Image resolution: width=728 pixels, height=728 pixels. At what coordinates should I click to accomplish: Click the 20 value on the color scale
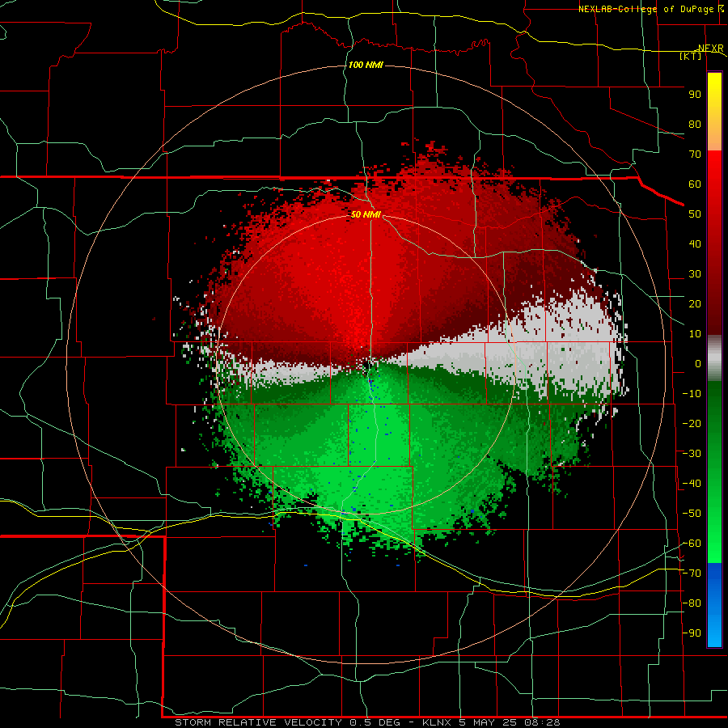click(x=695, y=304)
